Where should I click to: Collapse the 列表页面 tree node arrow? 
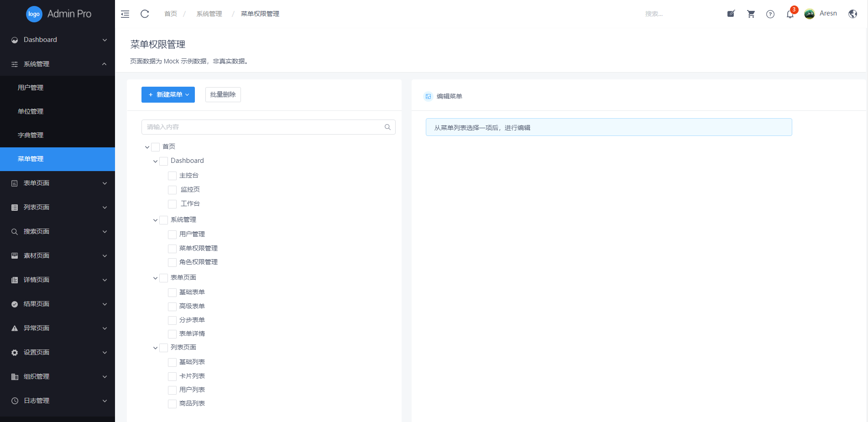(155, 348)
